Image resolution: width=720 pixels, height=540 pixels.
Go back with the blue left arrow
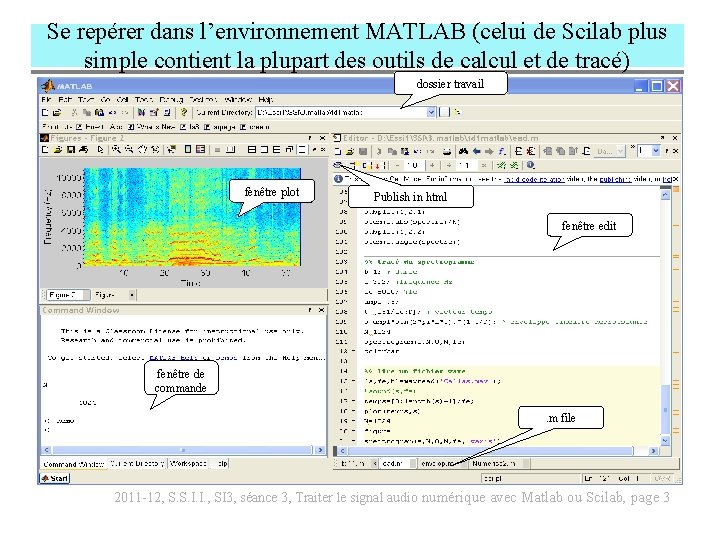pyautogui.click(x=477, y=151)
